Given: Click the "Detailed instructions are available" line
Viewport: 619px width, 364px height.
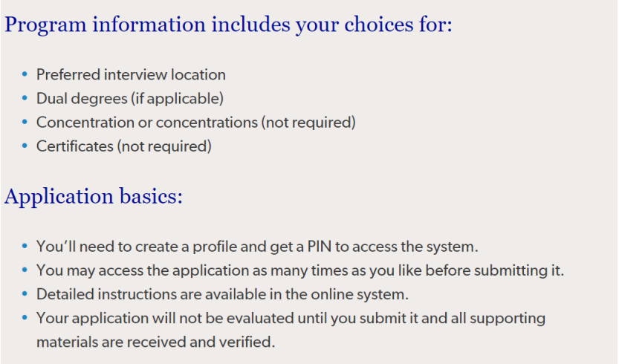Looking at the screenshot, I should [x=222, y=294].
